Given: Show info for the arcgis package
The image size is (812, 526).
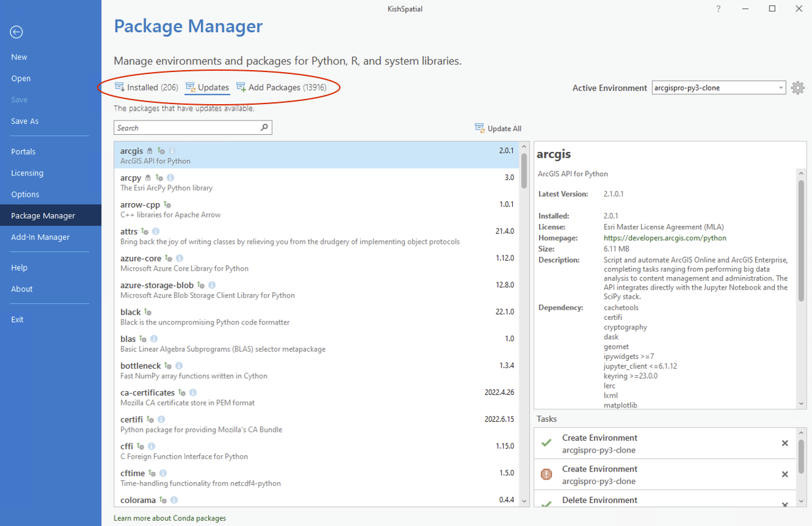Looking at the screenshot, I should (172, 151).
